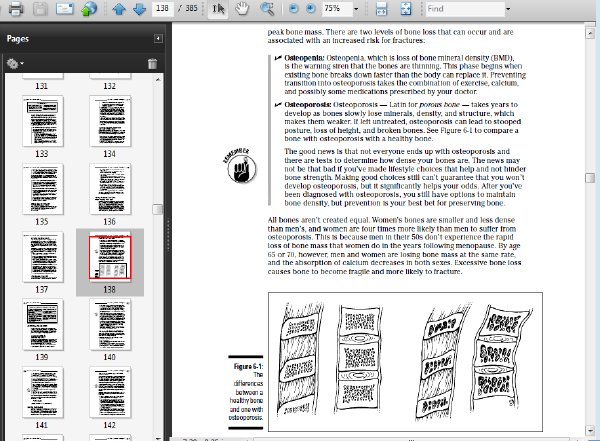
Task: Select page 140 thumbnail
Action: click(x=110, y=325)
